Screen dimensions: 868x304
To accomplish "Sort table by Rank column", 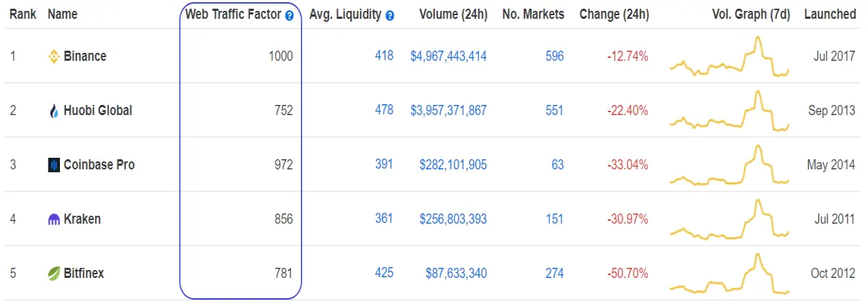I will click(x=22, y=14).
